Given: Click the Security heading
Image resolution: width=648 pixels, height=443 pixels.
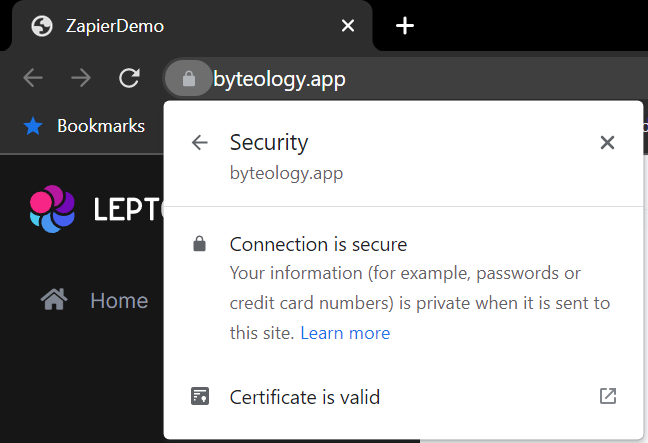Looking at the screenshot, I should (x=269, y=143).
